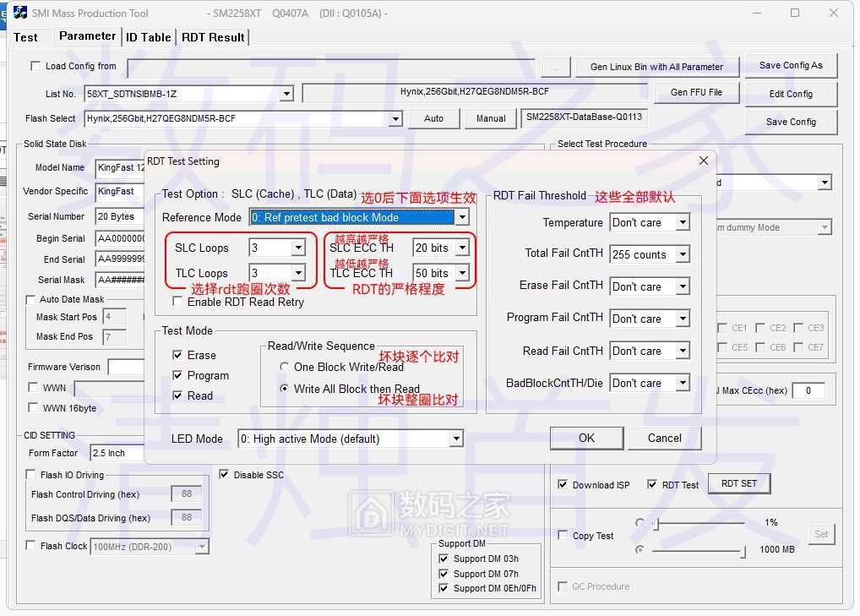
Task: Click the Copy Test size slider
Action: pos(697,550)
